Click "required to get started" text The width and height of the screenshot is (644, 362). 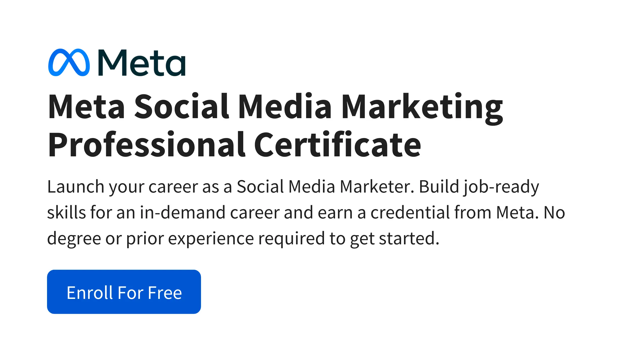tap(348, 238)
